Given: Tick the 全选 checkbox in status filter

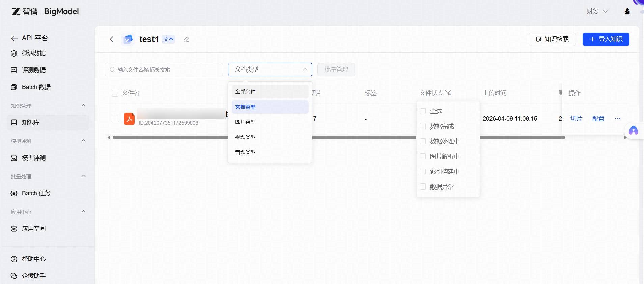Looking at the screenshot, I should pos(423,111).
